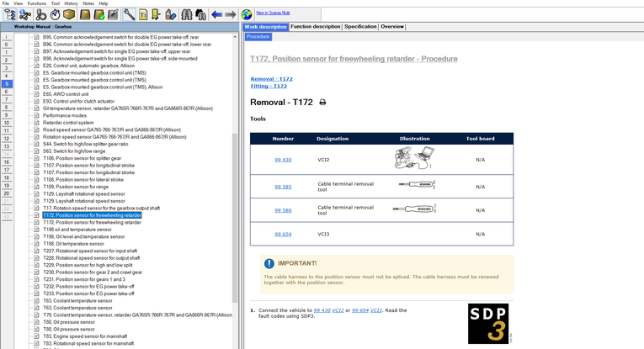The width and height of the screenshot is (644, 349).
Task: Select main group button 8 in sidebar
Action: [x=7, y=107]
